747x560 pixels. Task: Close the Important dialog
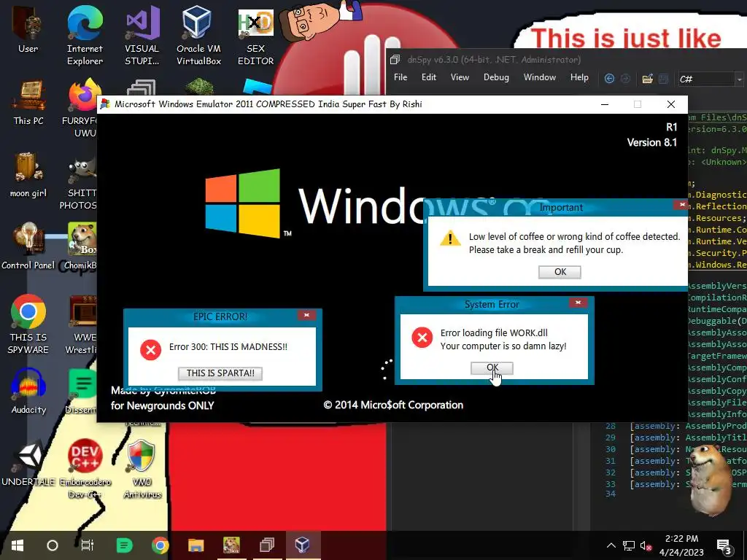681,205
